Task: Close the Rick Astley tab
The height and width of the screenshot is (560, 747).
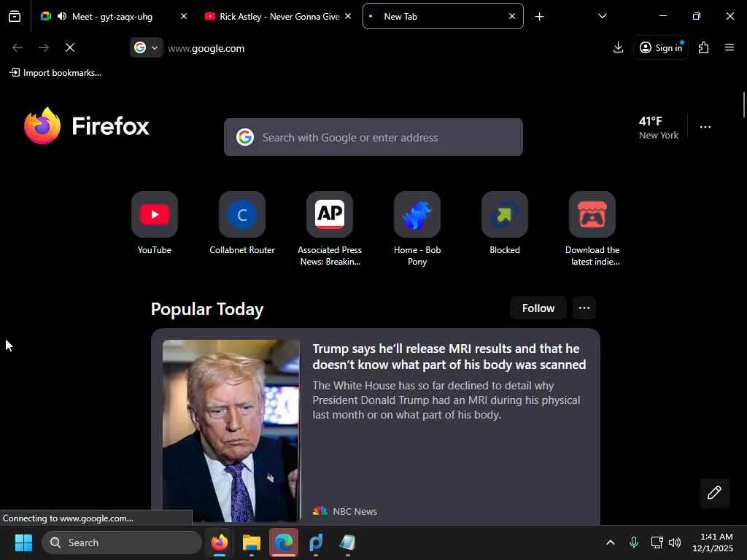Action: pyautogui.click(x=348, y=17)
